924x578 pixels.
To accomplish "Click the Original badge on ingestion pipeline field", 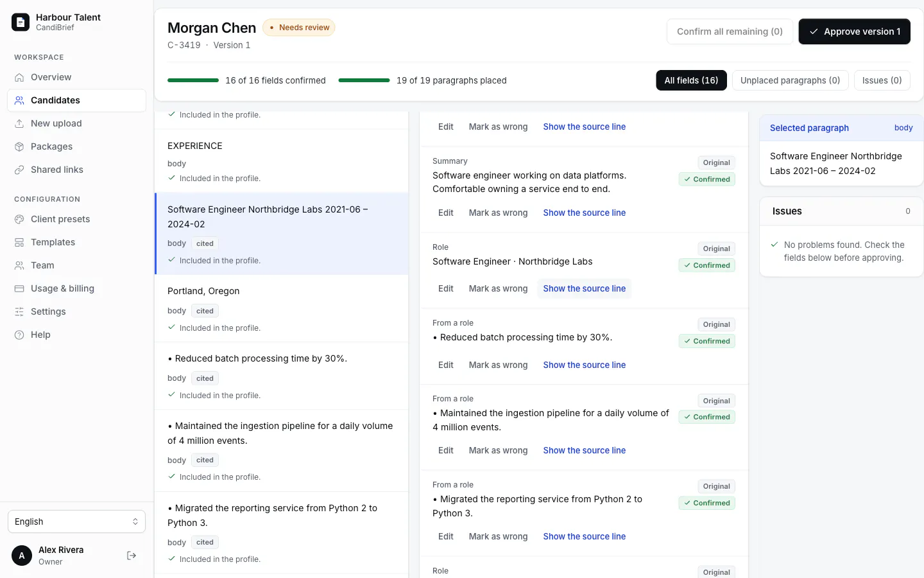I will (x=717, y=401).
